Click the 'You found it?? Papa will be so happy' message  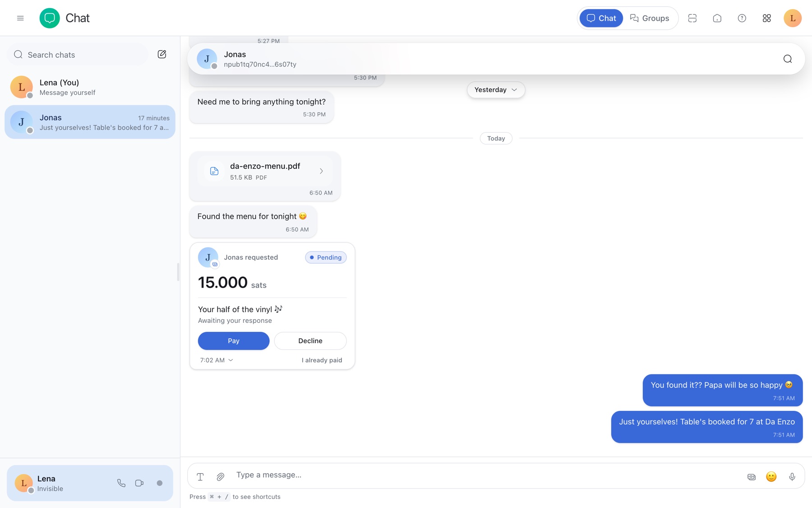(x=723, y=391)
